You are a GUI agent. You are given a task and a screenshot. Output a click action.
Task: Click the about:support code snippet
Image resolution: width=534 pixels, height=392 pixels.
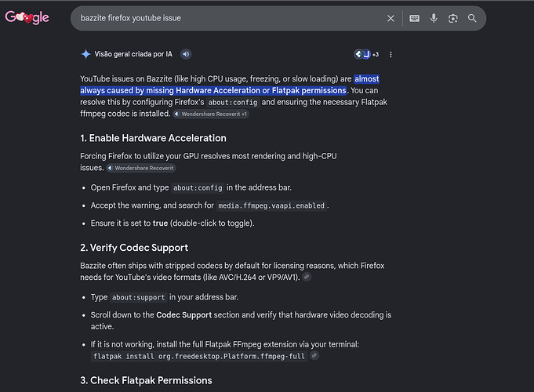tap(139, 297)
